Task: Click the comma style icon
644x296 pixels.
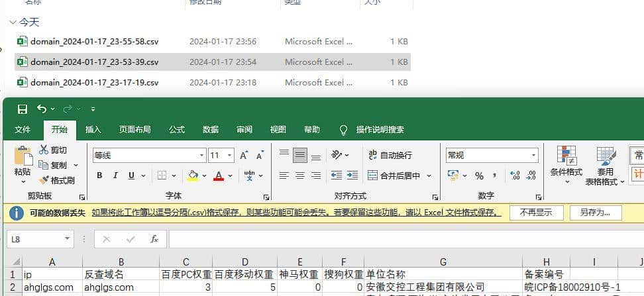Action: point(495,175)
